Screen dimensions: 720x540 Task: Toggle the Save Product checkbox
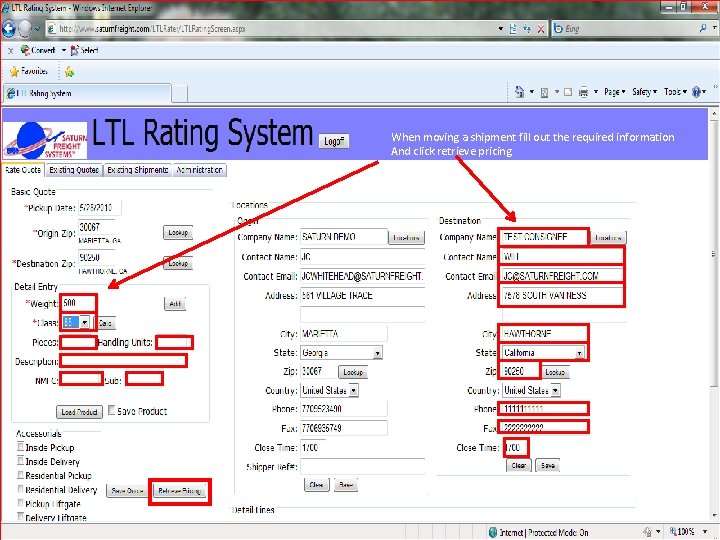pyautogui.click(x=112, y=410)
